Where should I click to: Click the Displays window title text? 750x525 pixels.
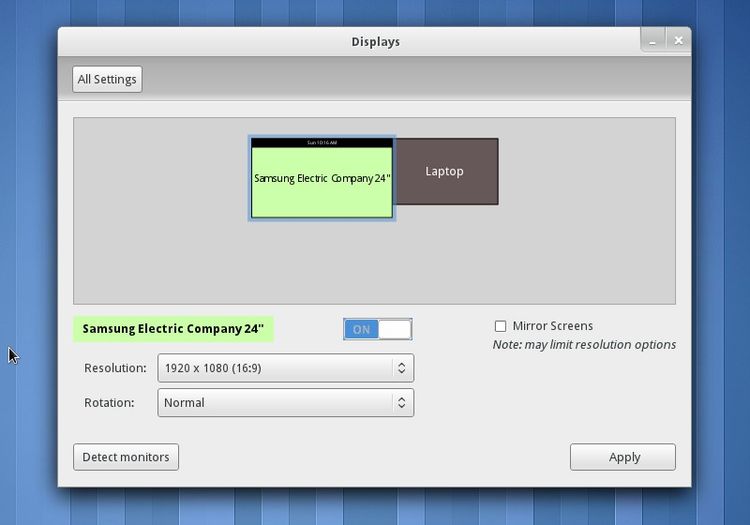point(375,42)
